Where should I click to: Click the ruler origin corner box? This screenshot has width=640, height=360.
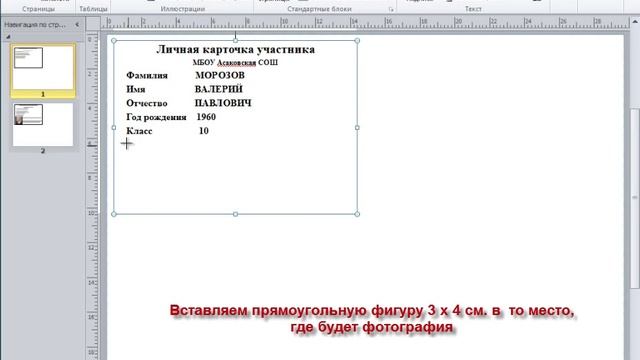(x=93, y=23)
